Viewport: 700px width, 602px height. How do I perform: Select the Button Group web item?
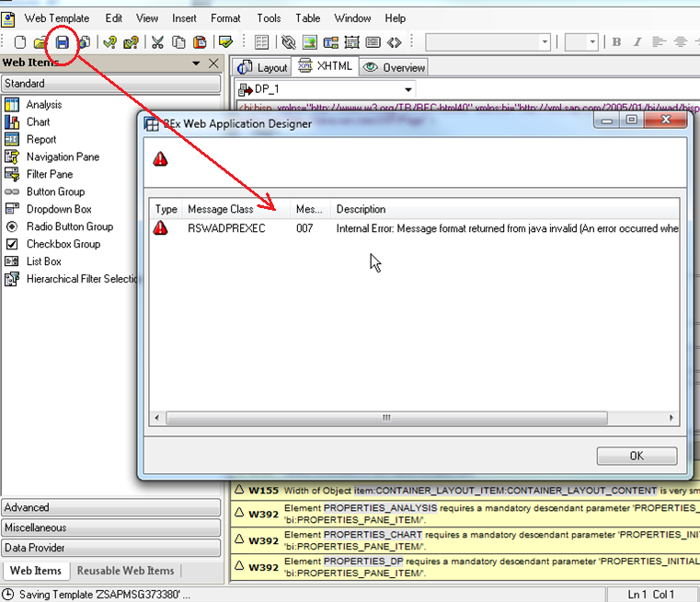click(45, 191)
